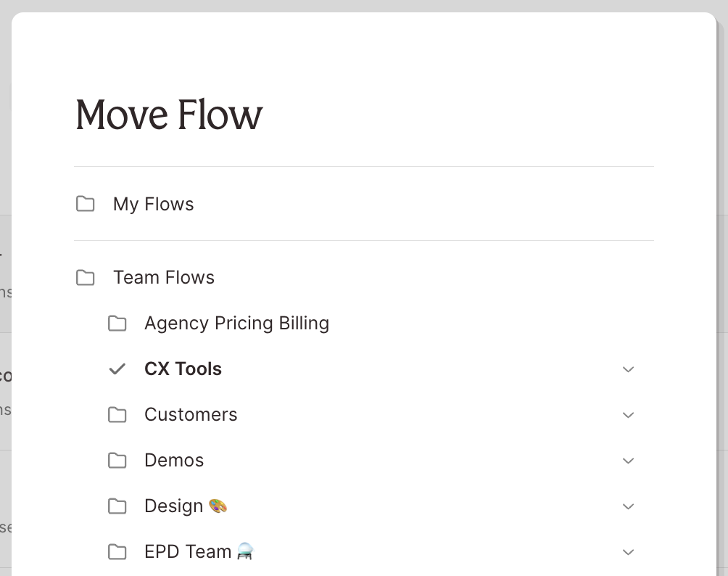Screen dimensions: 728x576
Task: Select My Flows as destination
Action: 154,204
